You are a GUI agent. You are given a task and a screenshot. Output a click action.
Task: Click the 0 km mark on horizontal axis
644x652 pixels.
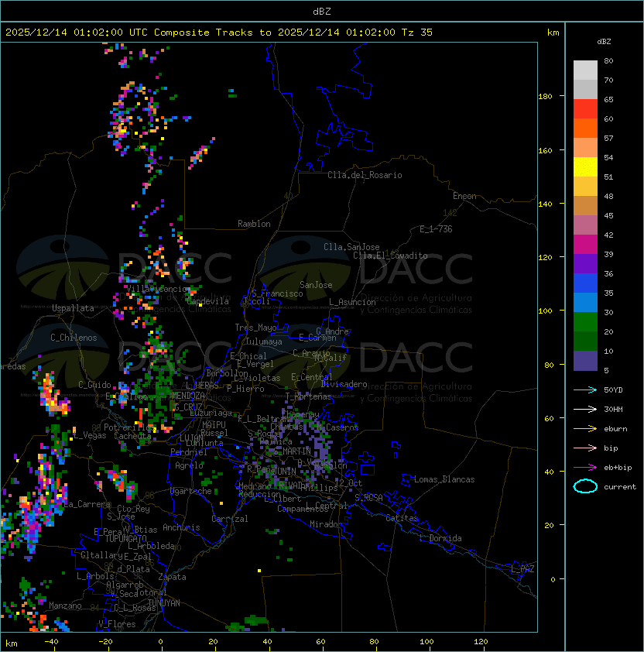(x=160, y=642)
